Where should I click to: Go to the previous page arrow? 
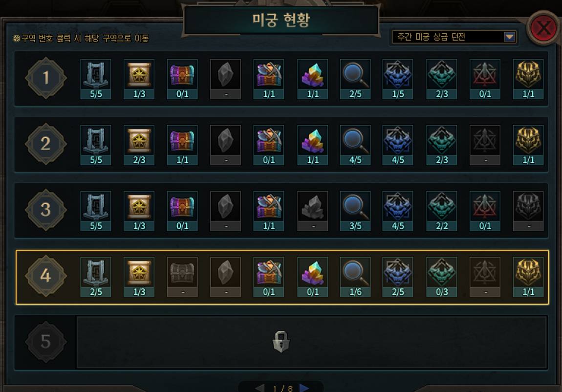point(260,388)
